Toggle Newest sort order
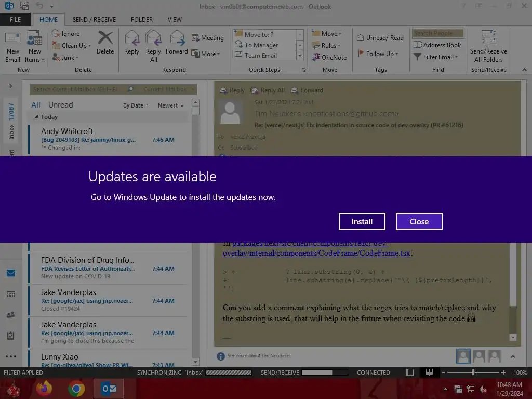Screen dimensions: 532x399 pyautogui.click(x=171, y=105)
